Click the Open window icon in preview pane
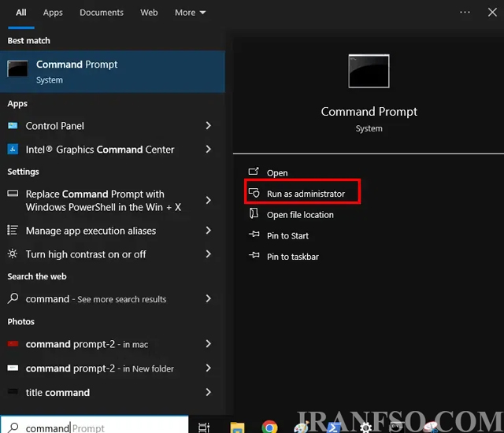 (254, 171)
